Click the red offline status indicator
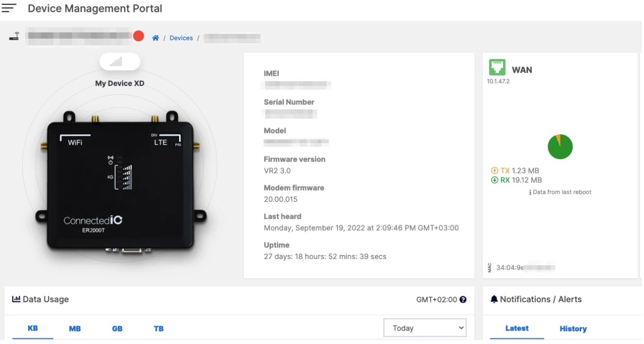 point(138,36)
